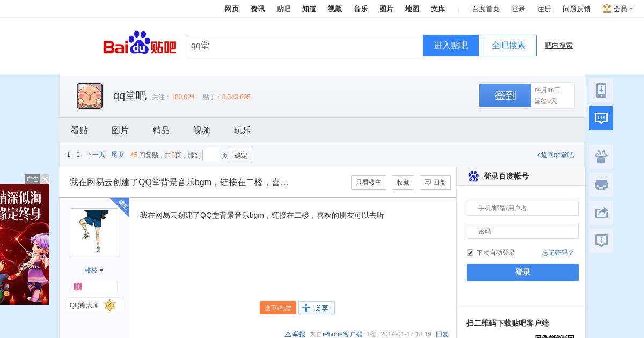Viewport: 644px width, 338px height.
Task: Click the 会员 crown icon
Action: (607, 9)
